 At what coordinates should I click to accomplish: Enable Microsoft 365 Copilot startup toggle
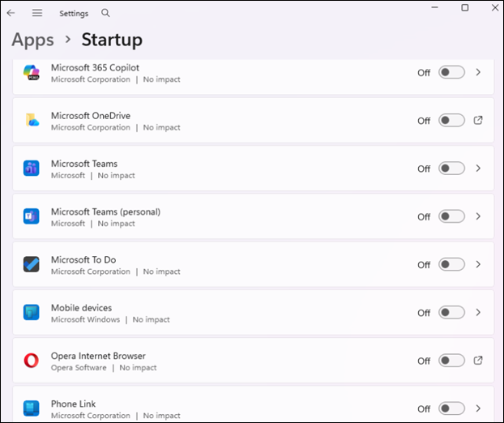451,72
